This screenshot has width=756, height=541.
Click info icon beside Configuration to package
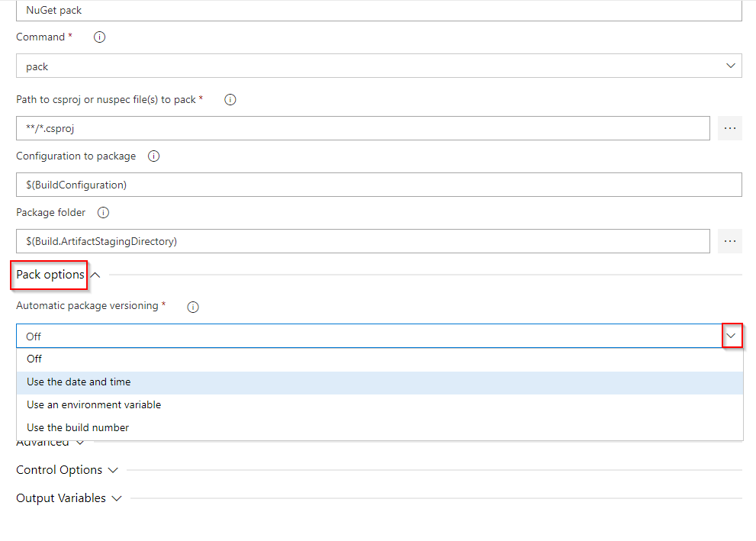click(x=153, y=156)
